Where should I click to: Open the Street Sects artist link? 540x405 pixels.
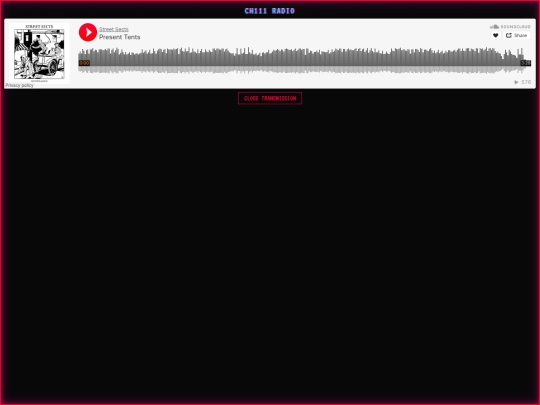coord(114,29)
